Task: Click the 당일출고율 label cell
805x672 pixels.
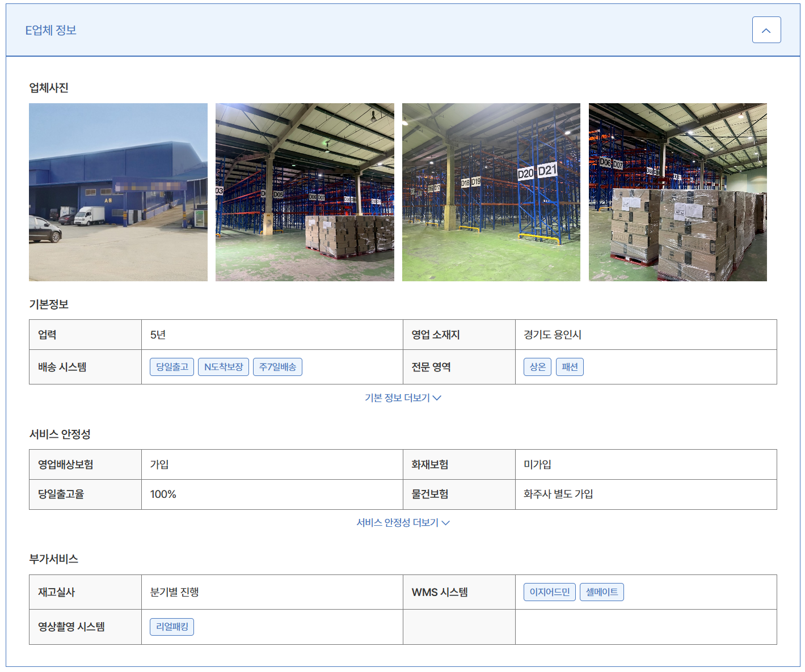Action: pos(85,495)
